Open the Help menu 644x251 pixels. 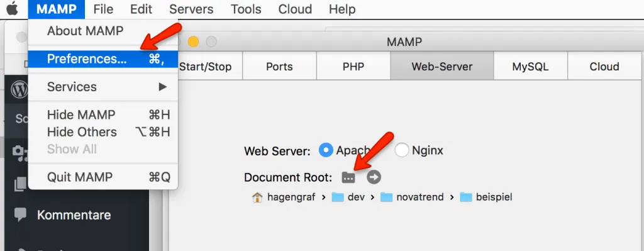[342, 9]
